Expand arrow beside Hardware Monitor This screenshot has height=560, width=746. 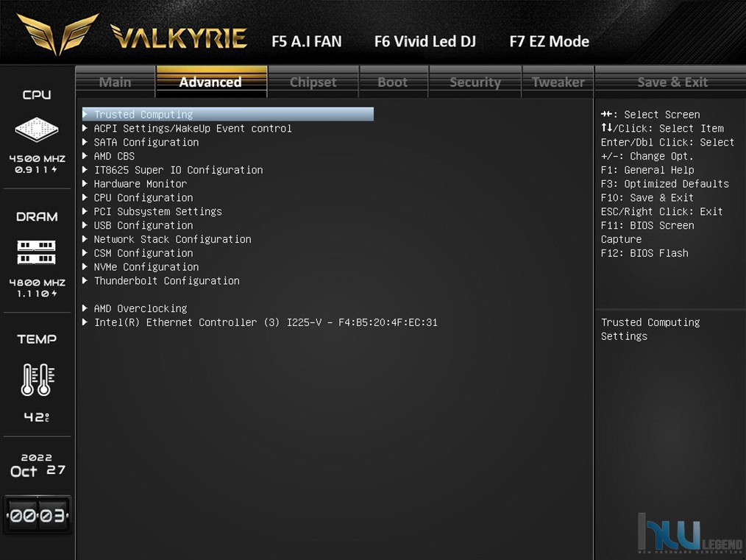(x=85, y=183)
